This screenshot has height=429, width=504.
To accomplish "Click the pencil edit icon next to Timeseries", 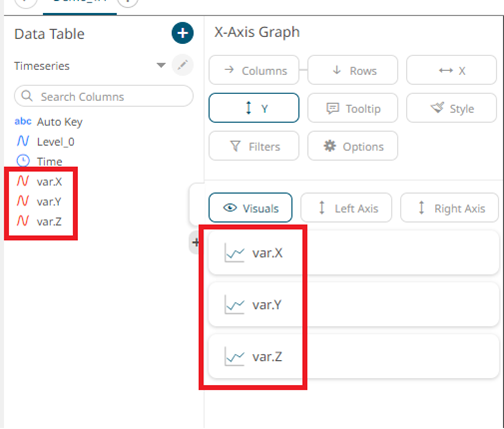I will [x=182, y=65].
